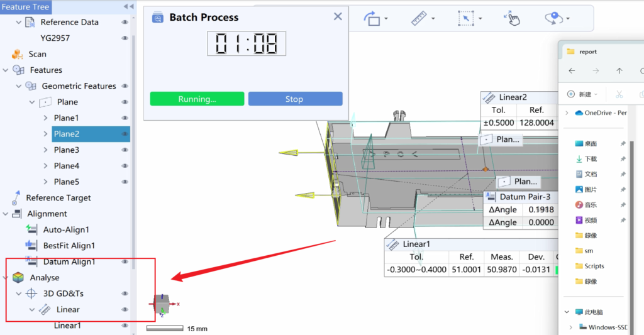
Task: Collapse the Alignment node
Action: pos(5,214)
